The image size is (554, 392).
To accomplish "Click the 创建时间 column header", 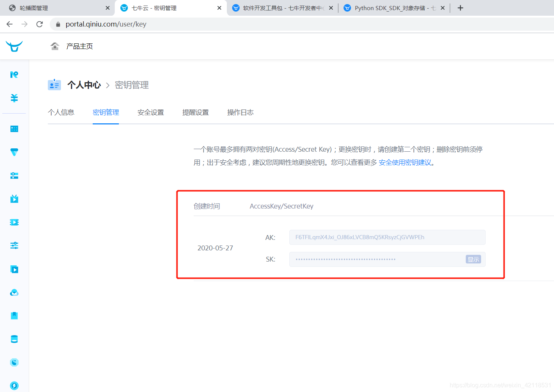I will (x=207, y=206).
